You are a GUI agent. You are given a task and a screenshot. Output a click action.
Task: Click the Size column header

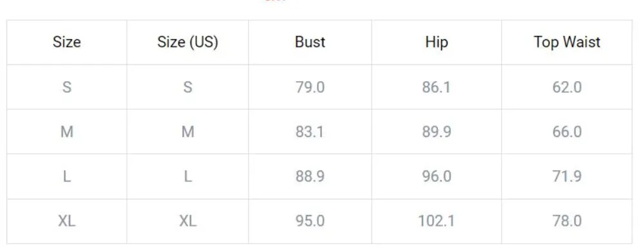66,42
